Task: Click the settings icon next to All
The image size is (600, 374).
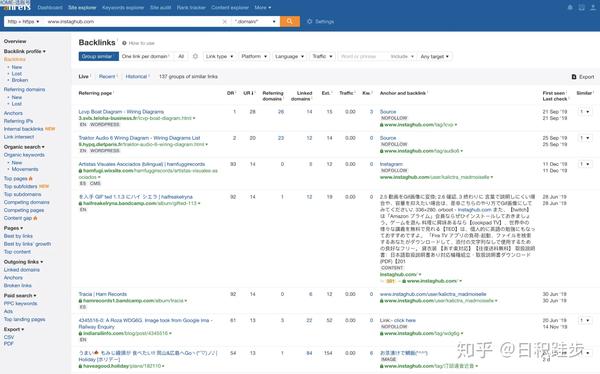Action: (x=195, y=56)
